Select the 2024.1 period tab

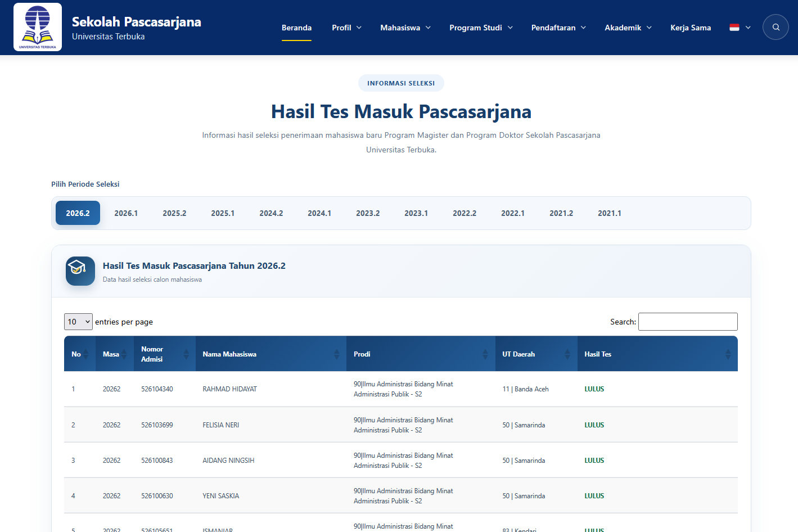pyautogui.click(x=319, y=213)
